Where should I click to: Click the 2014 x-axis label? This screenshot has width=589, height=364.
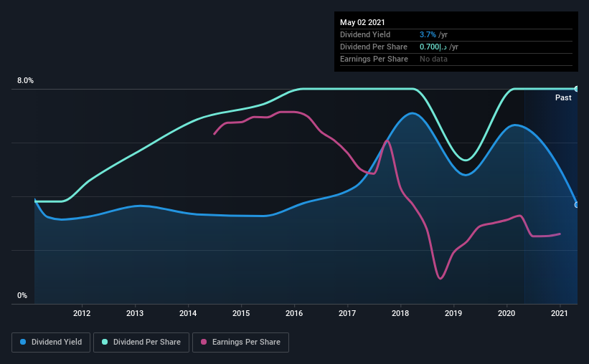point(188,313)
